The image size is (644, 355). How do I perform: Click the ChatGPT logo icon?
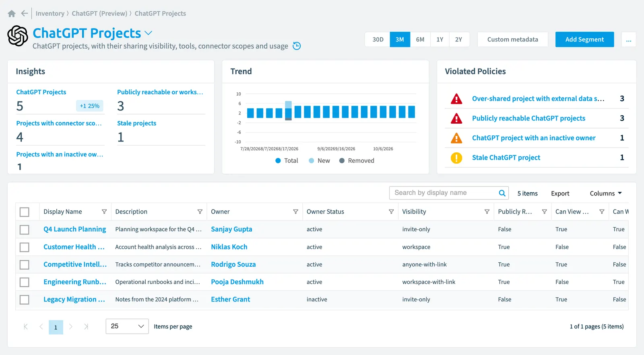tap(18, 36)
